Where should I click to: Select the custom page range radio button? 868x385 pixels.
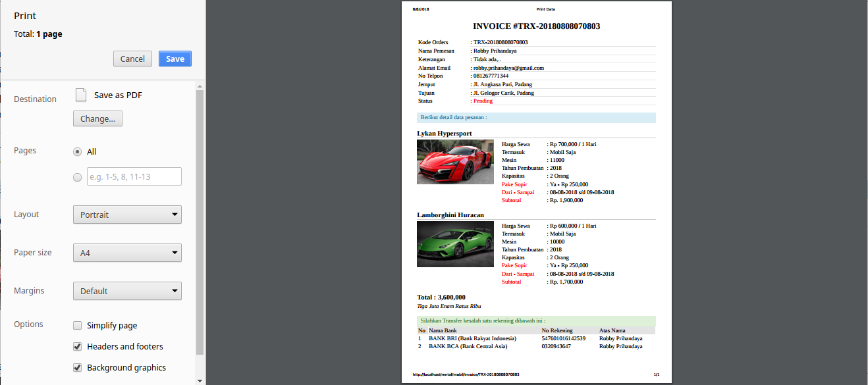pyautogui.click(x=78, y=177)
